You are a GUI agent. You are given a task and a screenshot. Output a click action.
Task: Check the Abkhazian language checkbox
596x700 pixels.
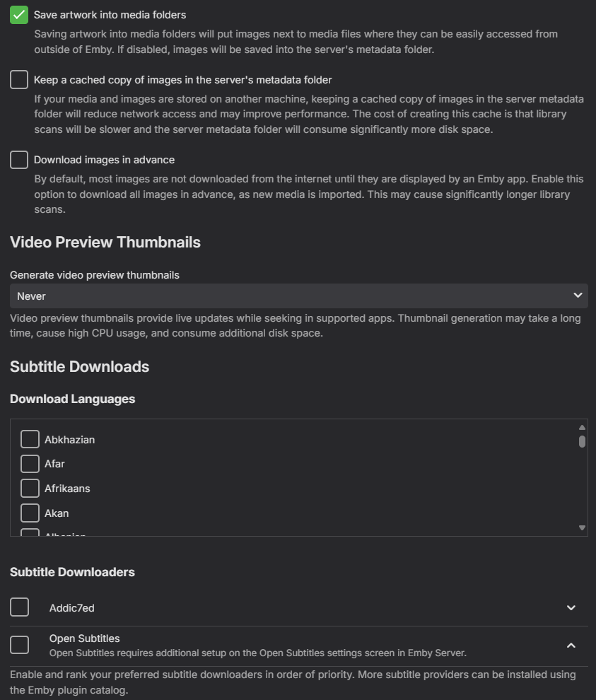tap(30, 439)
